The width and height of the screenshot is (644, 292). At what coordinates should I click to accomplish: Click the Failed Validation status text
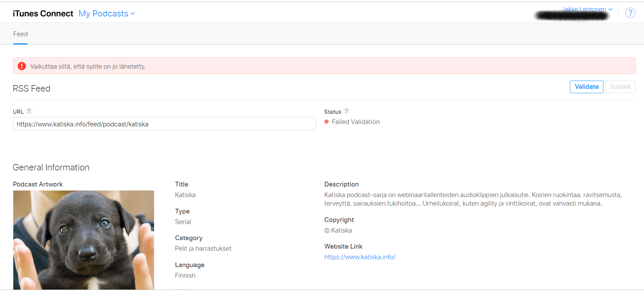[355, 122]
